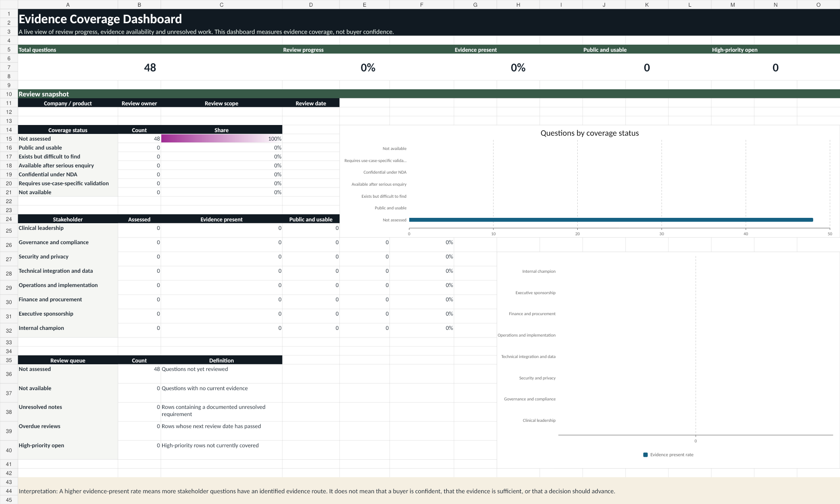Click "Operations and implementation" stakeholder table cell

tap(68, 287)
